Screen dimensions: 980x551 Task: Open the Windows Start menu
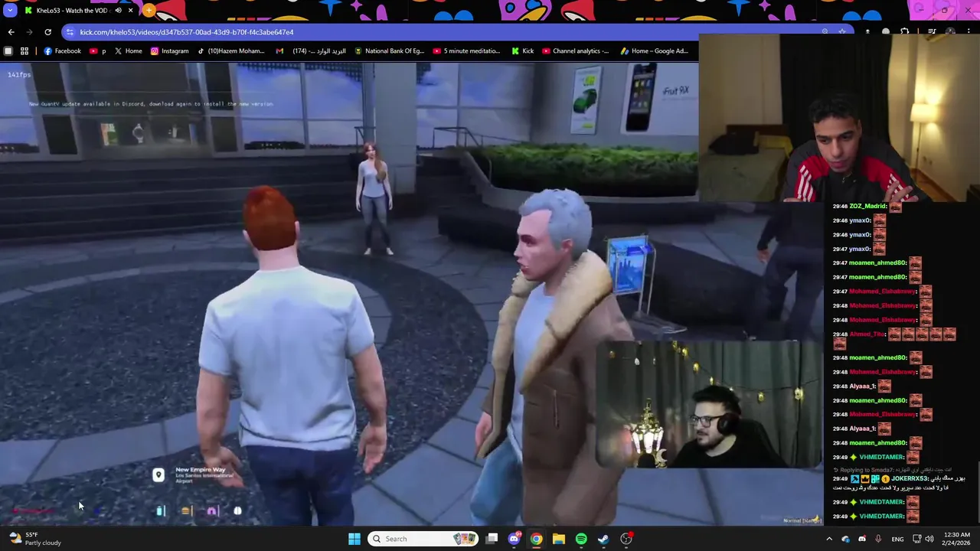pos(354,539)
